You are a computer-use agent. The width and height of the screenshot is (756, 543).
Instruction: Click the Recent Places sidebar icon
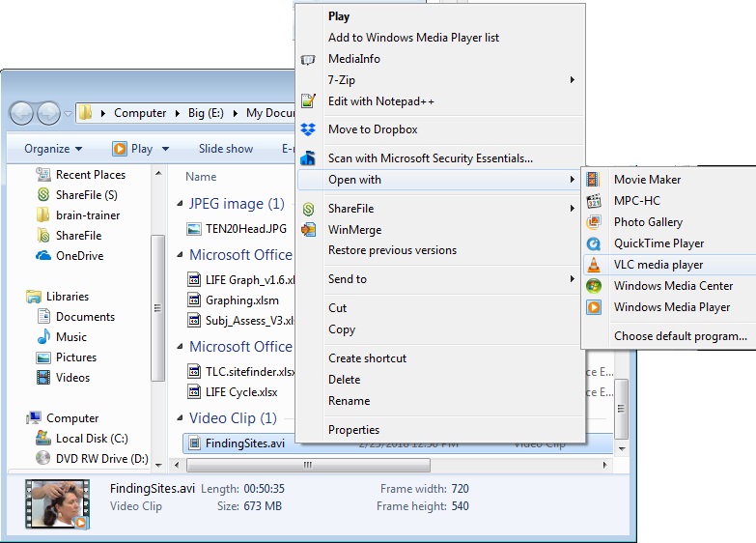[x=43, y=174]
